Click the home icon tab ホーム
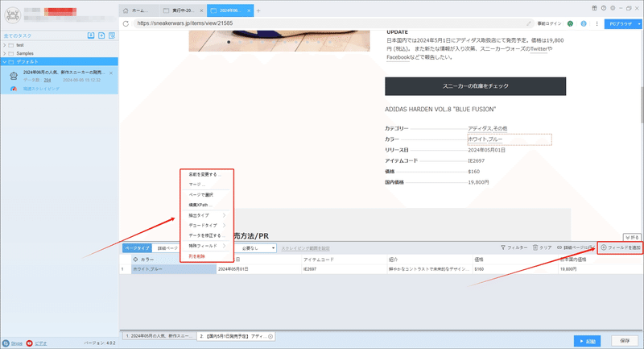The image size is (644, 349). click(x=138, y=10)
